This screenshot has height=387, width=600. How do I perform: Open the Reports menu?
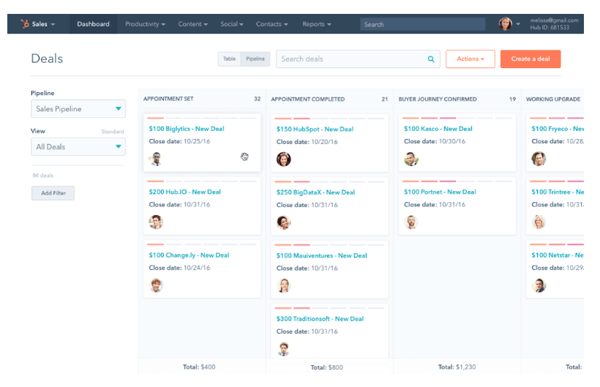(317, 24)
